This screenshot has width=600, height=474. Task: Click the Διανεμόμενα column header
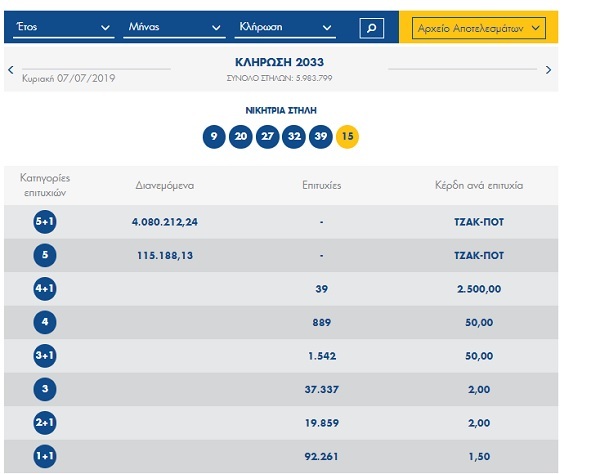click(x=164, y=186)
